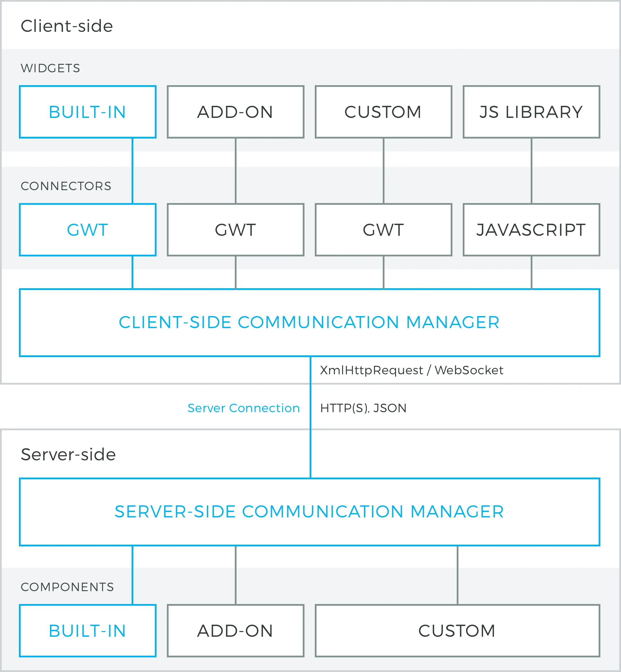Select the GWT connector under ADD-ON widget
This screenshot has height=672, width=621.
coord(236,230)
